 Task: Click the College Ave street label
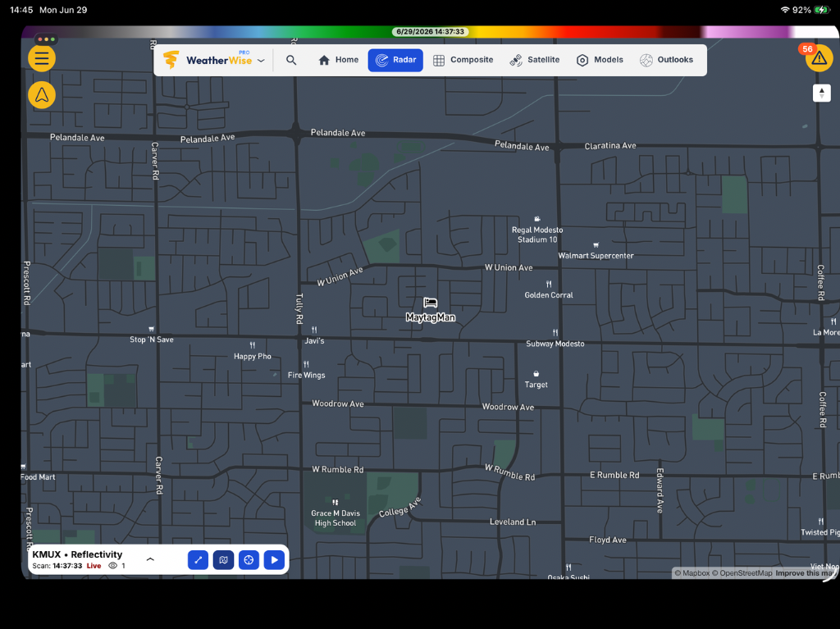(399, 508)
